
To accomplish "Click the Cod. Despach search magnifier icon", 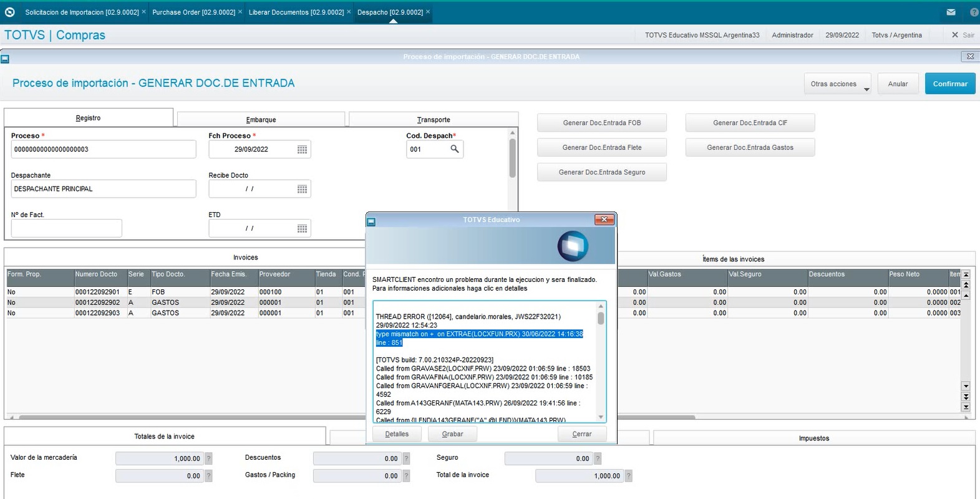I will tap(455, 149).
